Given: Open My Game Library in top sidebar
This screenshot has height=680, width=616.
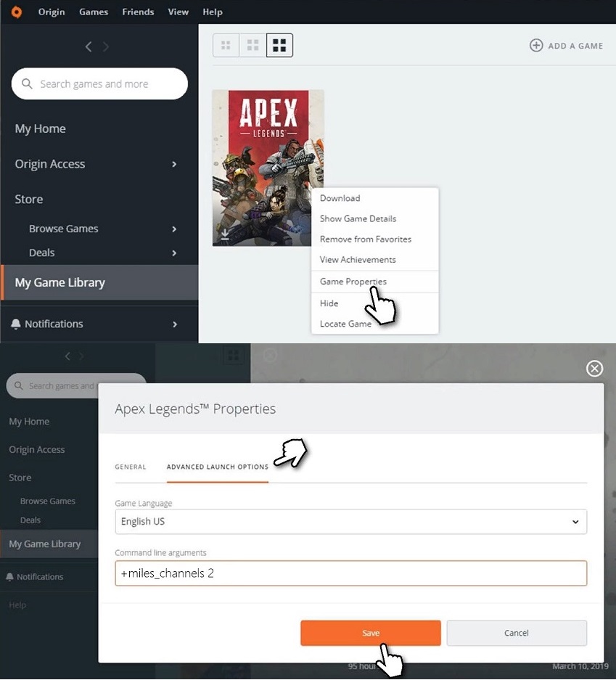Looking at the screenshot, I should click(99, 282).
